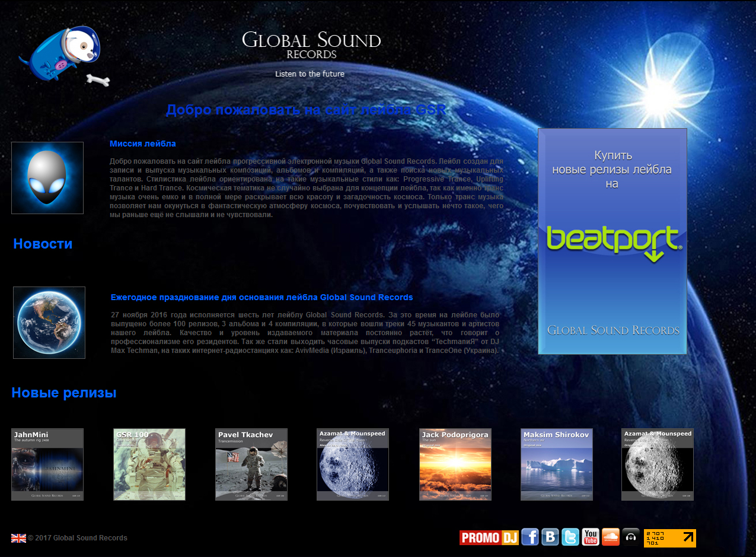Open Maksim Shirokov Northern air cover
Screen dimensions: 756x557
coord(557,464)
